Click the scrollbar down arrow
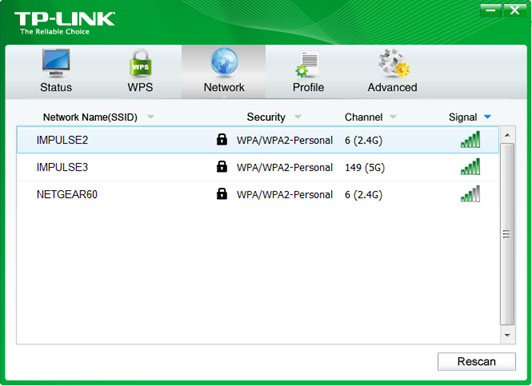This screenshot has width=532, height=386. click(x=508, y=335)
